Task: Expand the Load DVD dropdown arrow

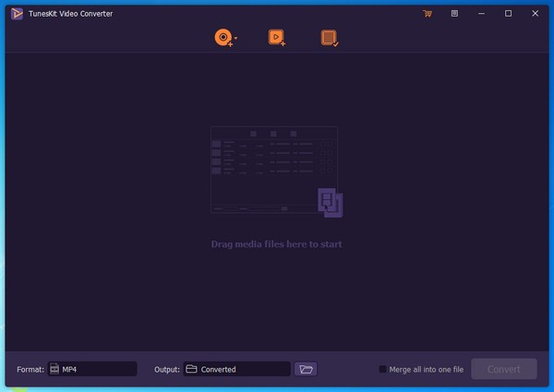Action: [235, 38]
